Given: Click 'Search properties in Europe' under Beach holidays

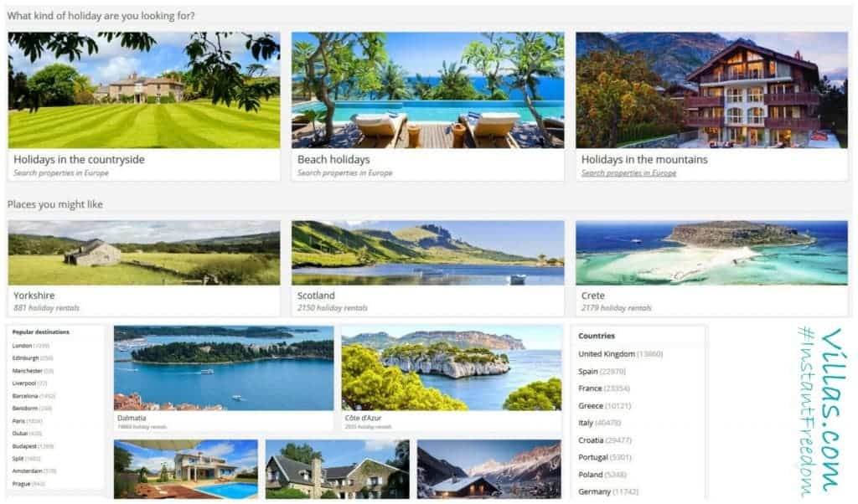Looking at the screenshot, I should (344, 172).
